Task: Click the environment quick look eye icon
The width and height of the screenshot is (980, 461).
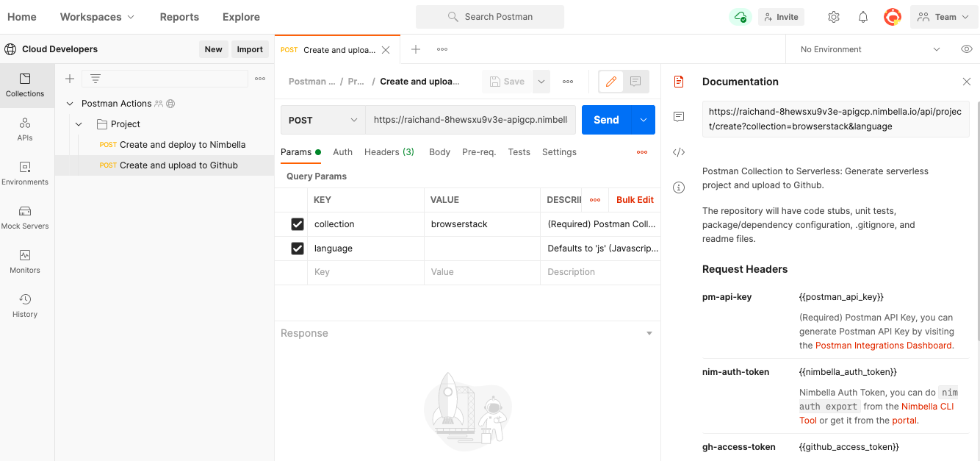Action: (967, 49)
